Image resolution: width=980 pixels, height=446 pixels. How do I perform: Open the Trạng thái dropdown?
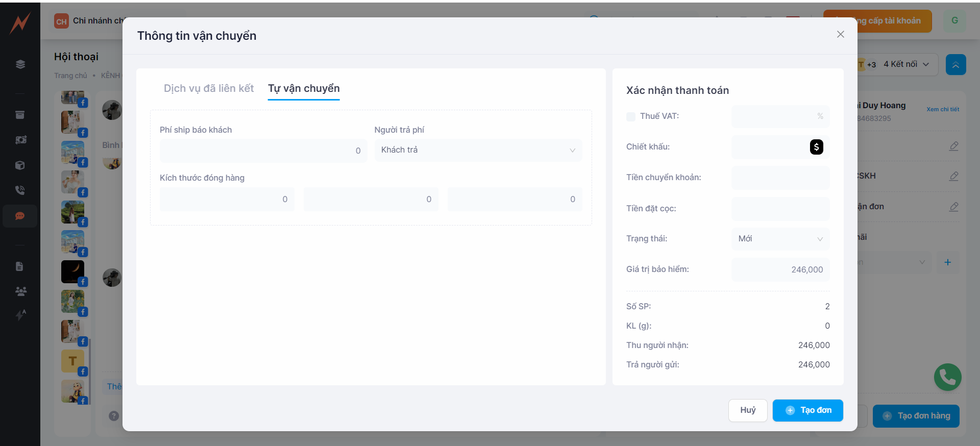coord(780,239)
